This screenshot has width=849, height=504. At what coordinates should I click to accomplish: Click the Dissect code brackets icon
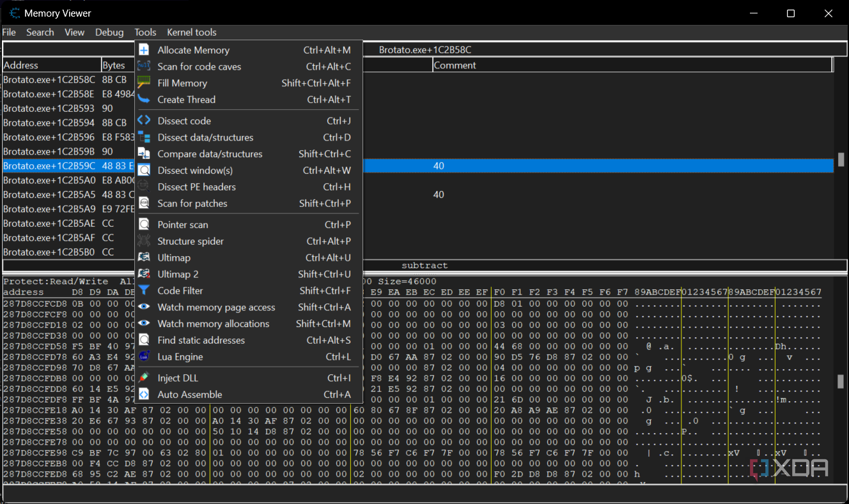(x=144, y=121)
